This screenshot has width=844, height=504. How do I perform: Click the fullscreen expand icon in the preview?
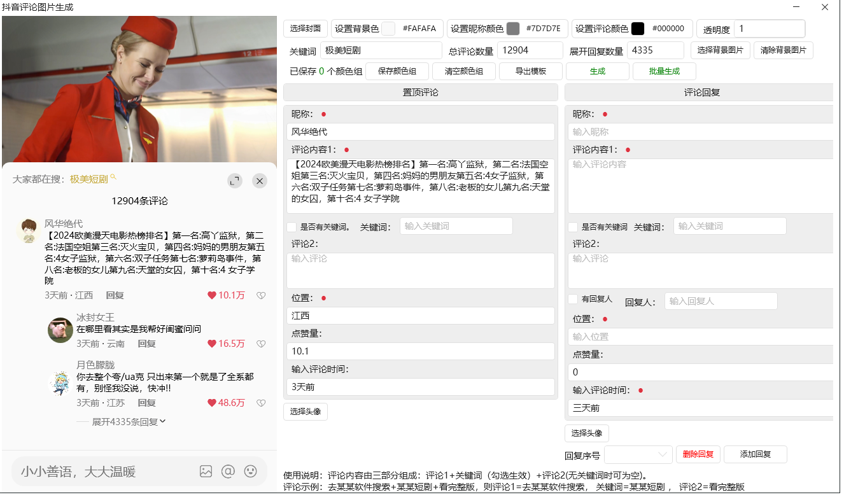(235, 181)
